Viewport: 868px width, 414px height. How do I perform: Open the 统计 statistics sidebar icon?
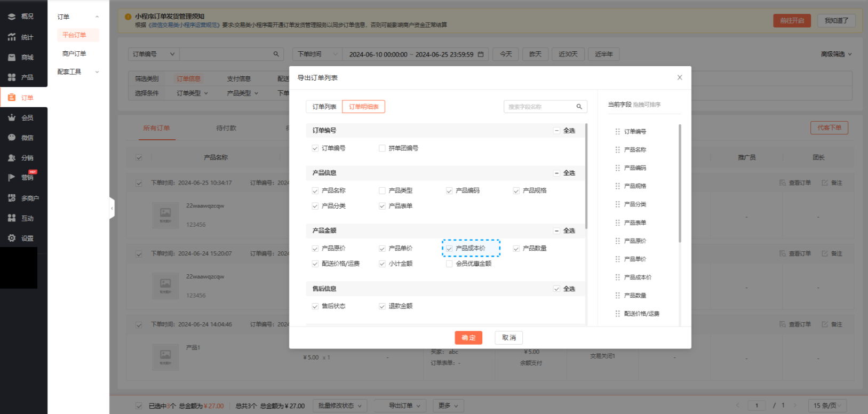click(x=11, y=37)
